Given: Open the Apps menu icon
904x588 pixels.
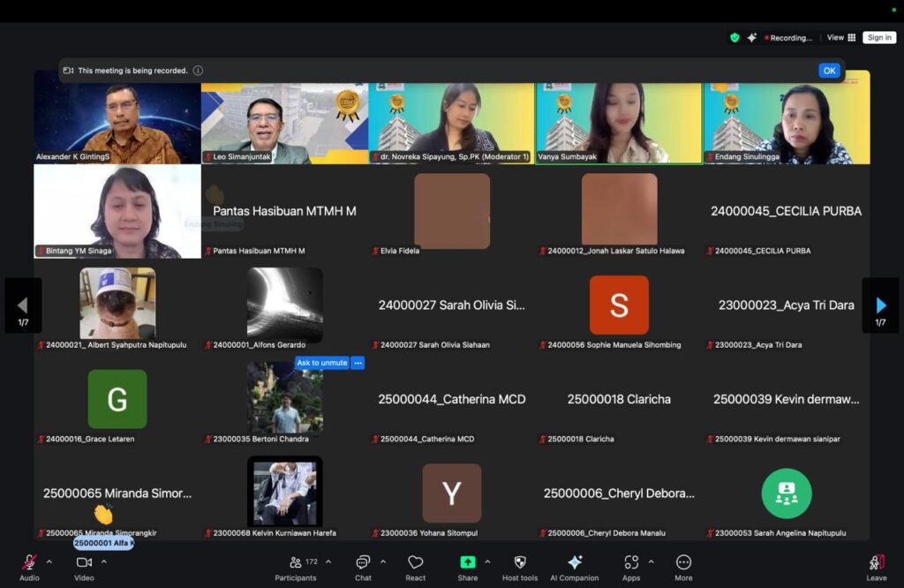Looking at the screenshot, I should coord(630,563).
